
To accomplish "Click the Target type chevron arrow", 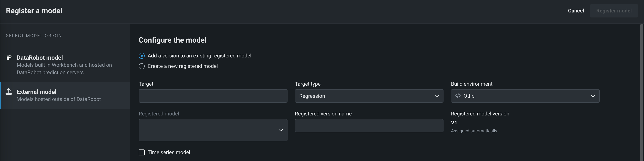I will 436,96.
